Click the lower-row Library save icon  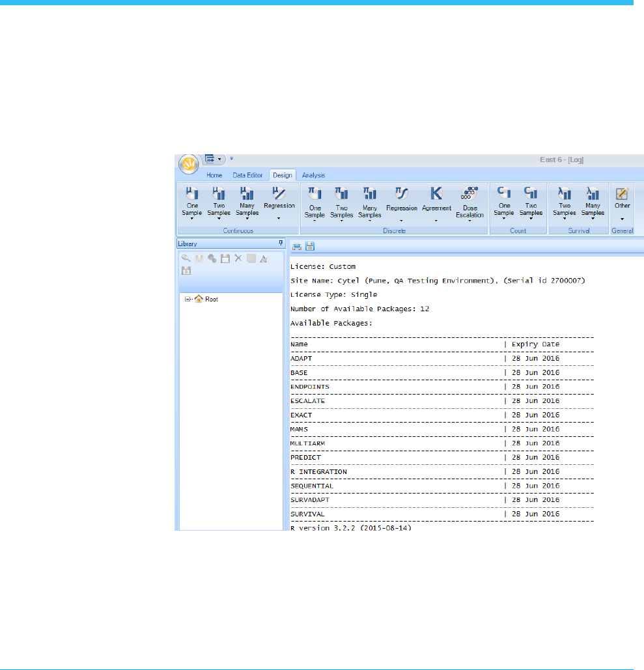pos(186,270)
